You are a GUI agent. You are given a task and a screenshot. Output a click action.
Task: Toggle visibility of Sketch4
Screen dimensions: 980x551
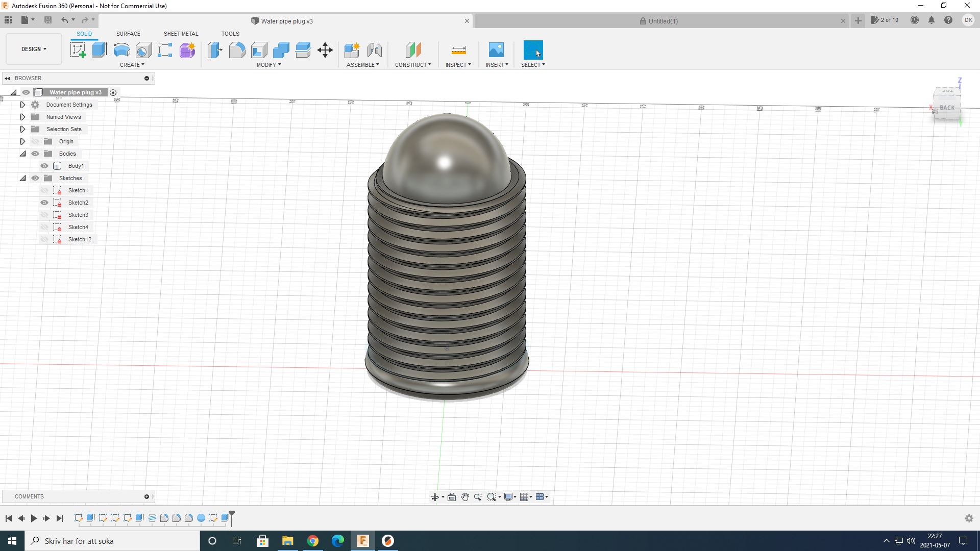click(44, 227)
